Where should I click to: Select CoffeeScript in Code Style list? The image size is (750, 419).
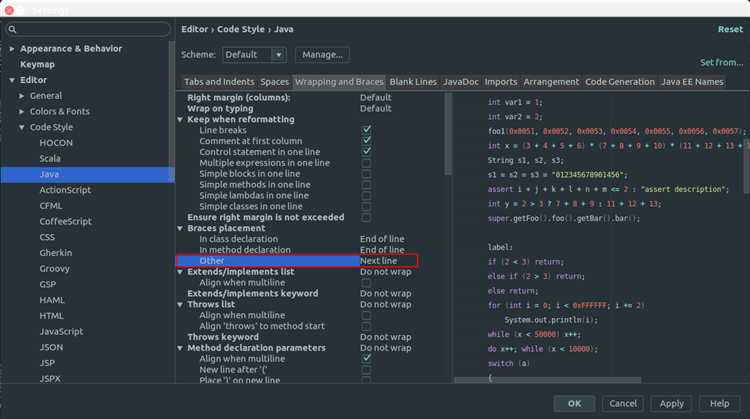pyautogui.click(x=66, y=221)
